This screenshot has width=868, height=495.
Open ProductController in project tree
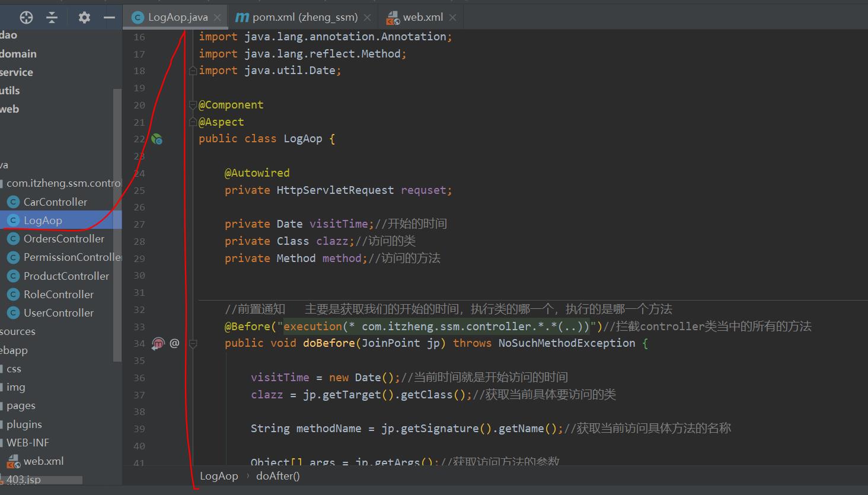pos(66,276)
